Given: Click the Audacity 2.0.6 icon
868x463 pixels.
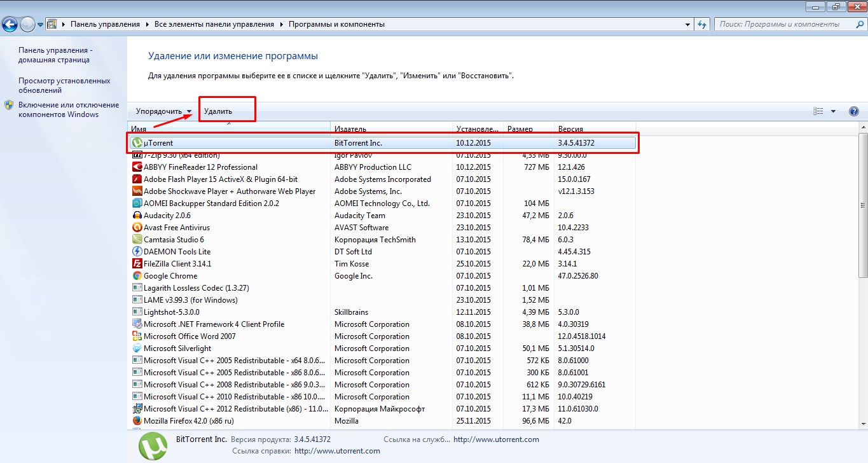Looking at the screenshot, I should [137, 216].
